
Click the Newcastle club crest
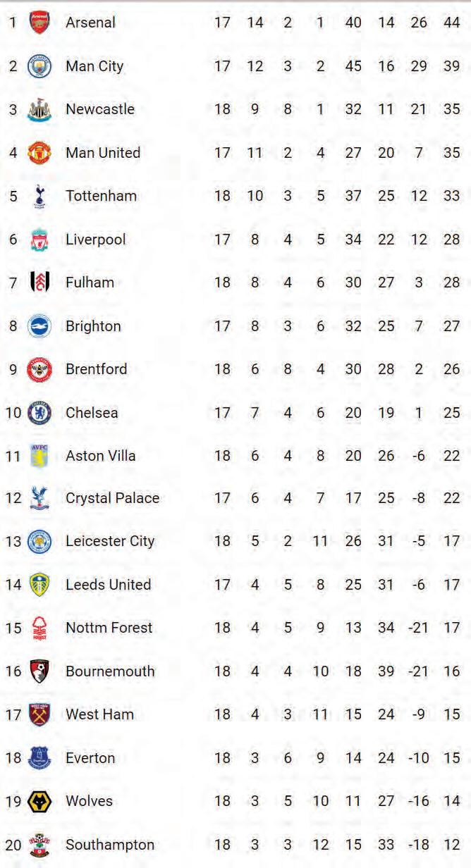click(x=39, y=110)
